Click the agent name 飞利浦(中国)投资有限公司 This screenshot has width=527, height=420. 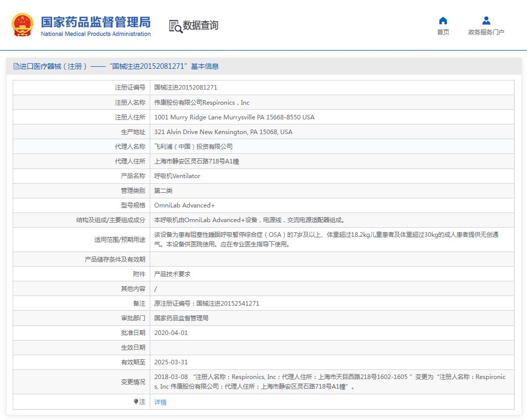(x=193, y=147)
